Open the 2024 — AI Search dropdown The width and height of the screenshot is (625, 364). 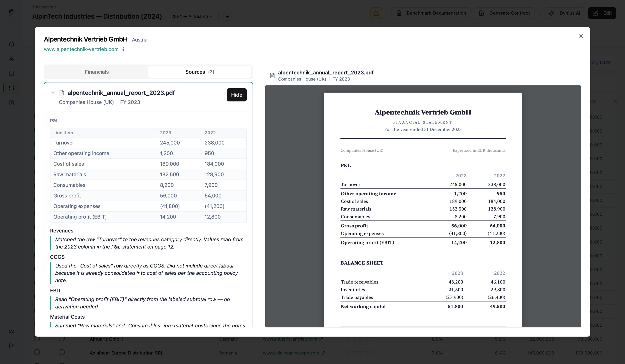(x=192, y=16)
